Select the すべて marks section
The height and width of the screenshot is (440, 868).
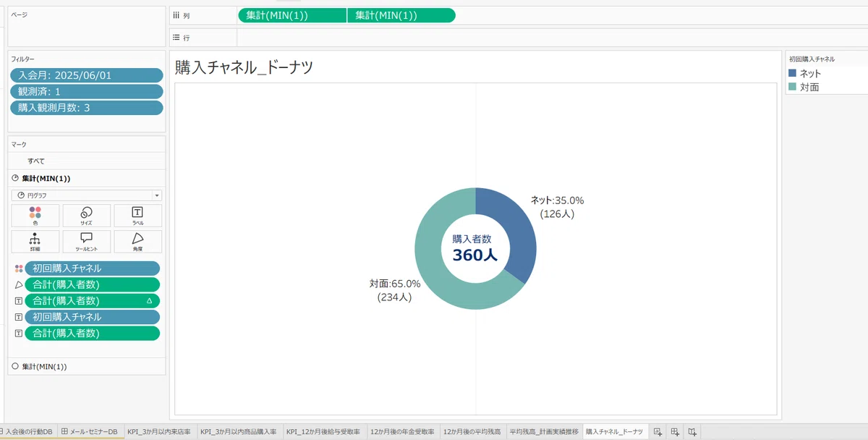click(x=87, y=161)
